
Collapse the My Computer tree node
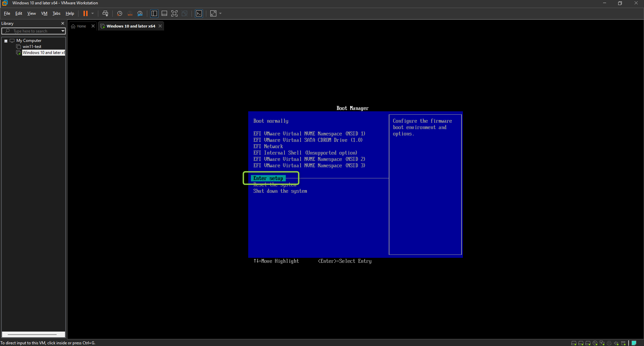click(6, 41)
